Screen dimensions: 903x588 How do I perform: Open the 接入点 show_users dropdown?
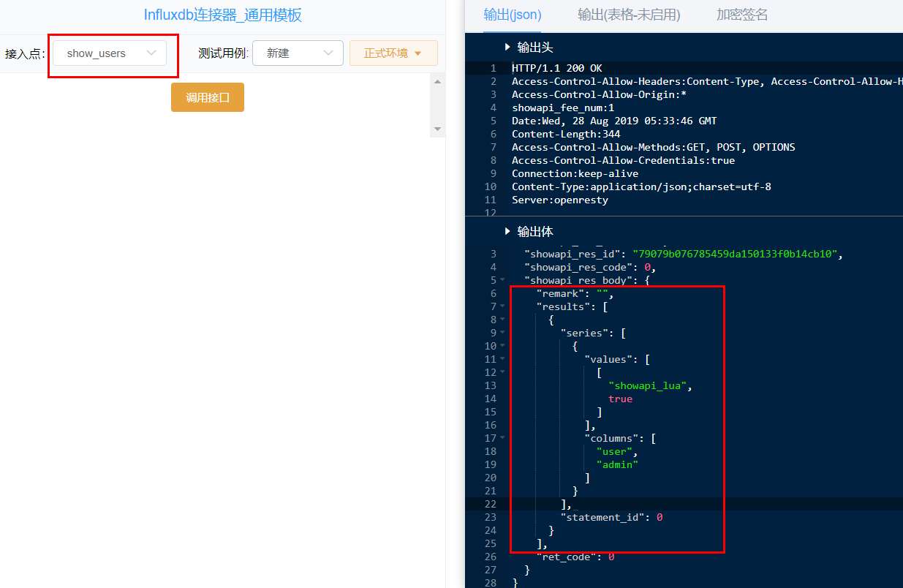[x=109, y=53]
